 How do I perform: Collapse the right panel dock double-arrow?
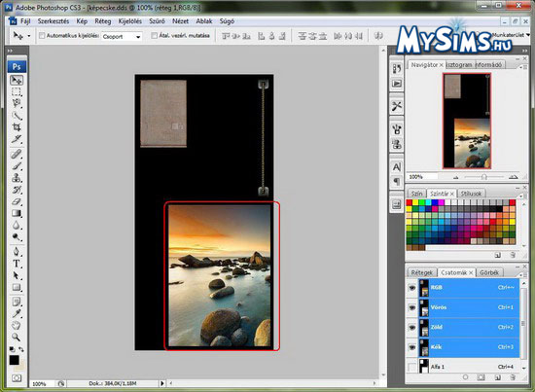pyautogui.click(x=524, y=51)
